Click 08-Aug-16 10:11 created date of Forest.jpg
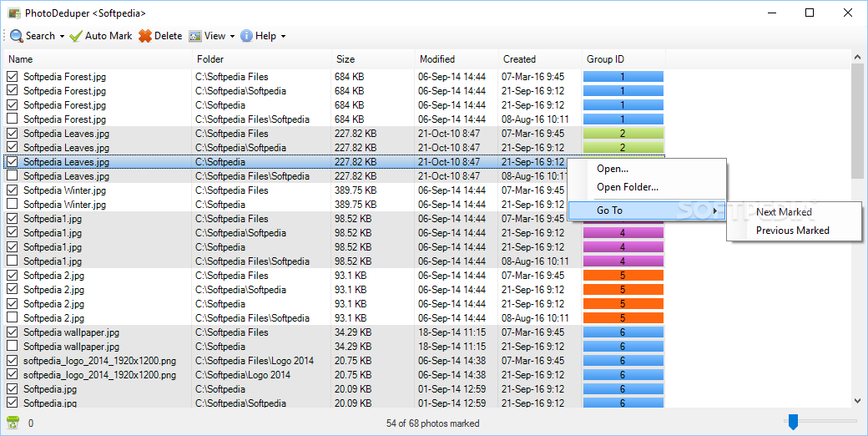The image size is (868, 436). (535, 119)
